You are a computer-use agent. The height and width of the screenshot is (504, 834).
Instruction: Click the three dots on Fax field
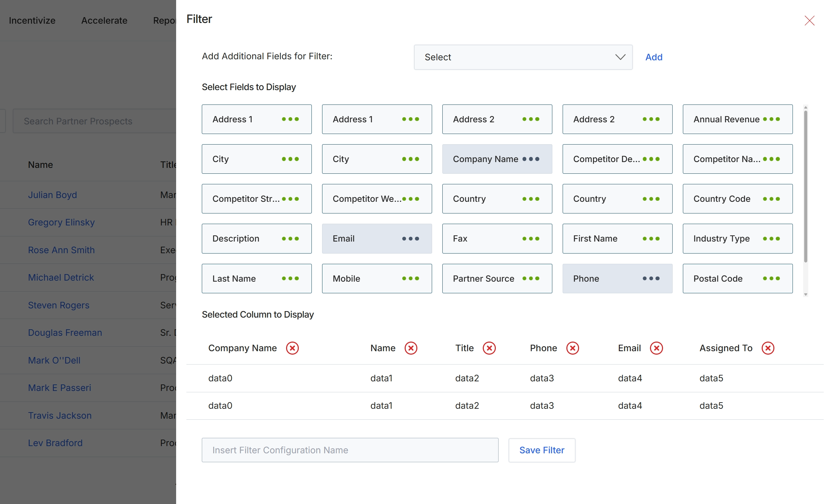(531, 238)
